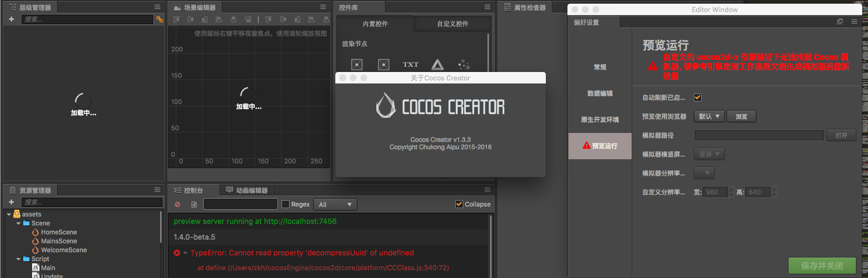Screen dimensions: 868x278
Task: Select the HomeScene asset
Action: point(59,232)
